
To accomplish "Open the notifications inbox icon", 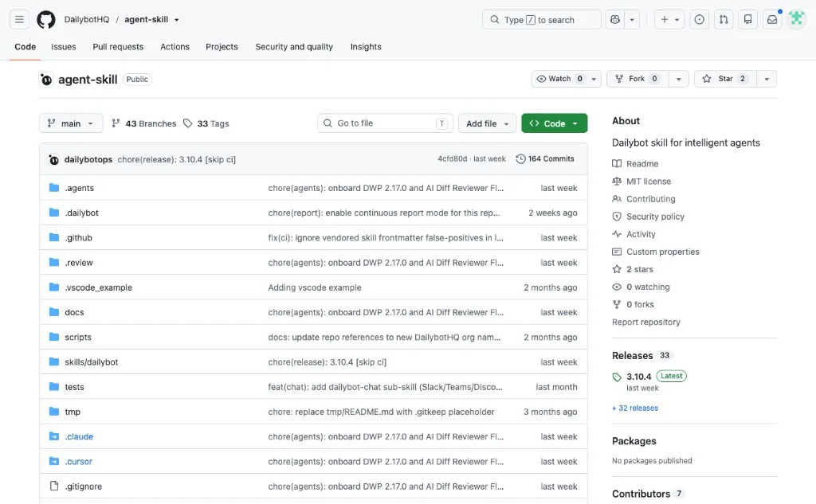I will (772, 20).
